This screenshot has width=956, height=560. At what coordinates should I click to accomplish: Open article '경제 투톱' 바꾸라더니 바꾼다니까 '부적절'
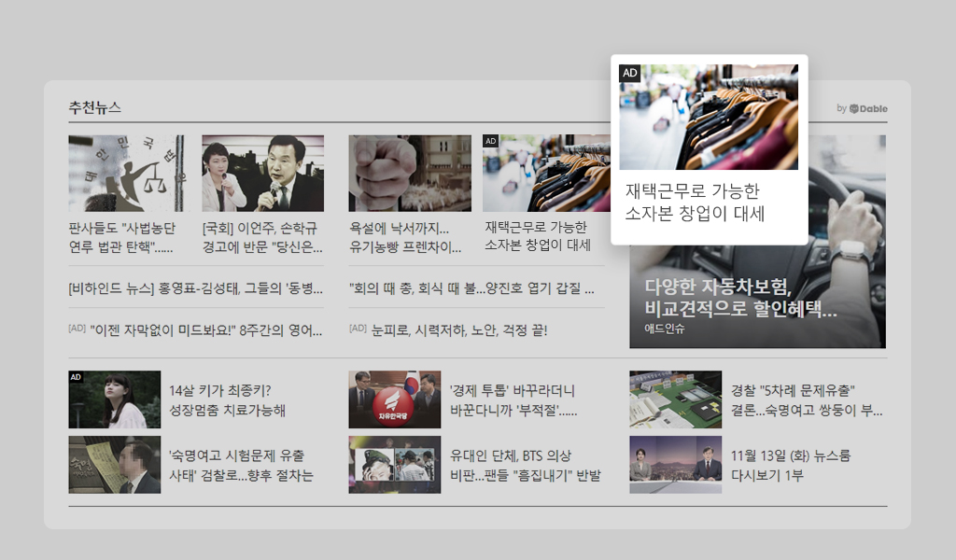(x=513, y=399)
